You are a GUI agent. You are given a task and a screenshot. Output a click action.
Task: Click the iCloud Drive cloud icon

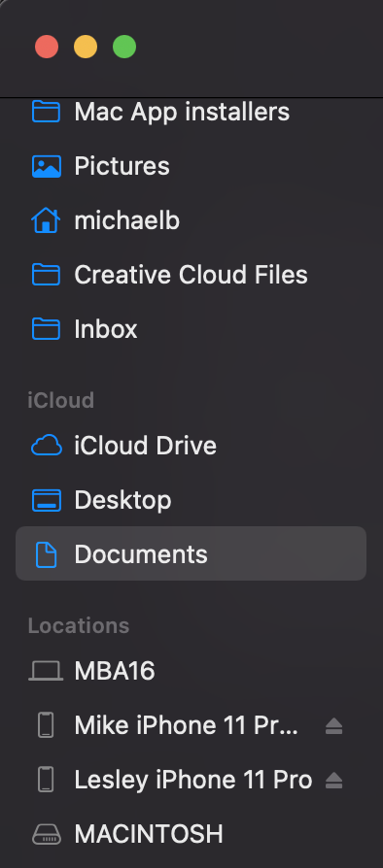pyautogui.click(x=46, y=445)
